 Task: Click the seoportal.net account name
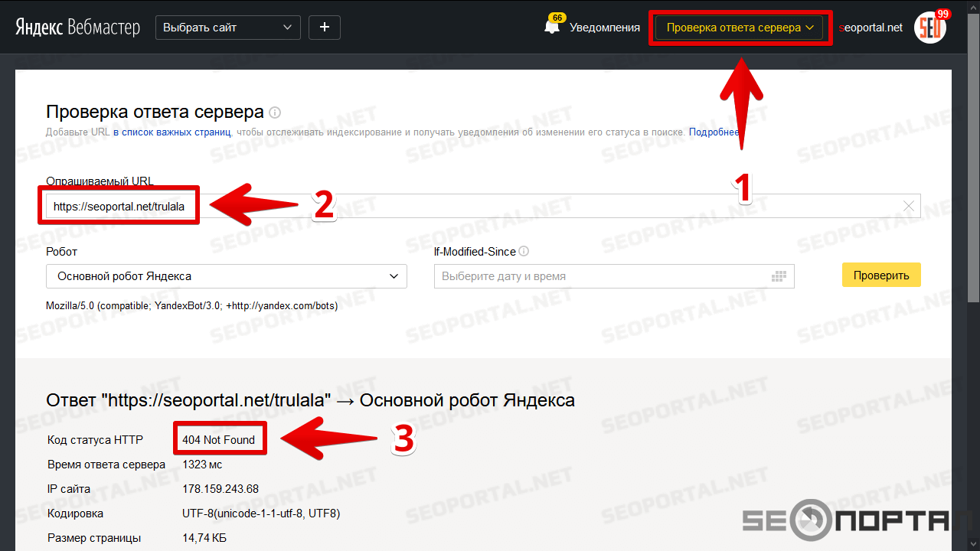coord(871,28)
